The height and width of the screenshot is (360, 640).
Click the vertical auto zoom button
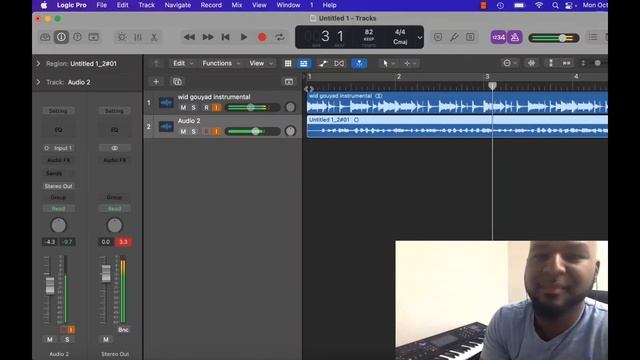551,63
